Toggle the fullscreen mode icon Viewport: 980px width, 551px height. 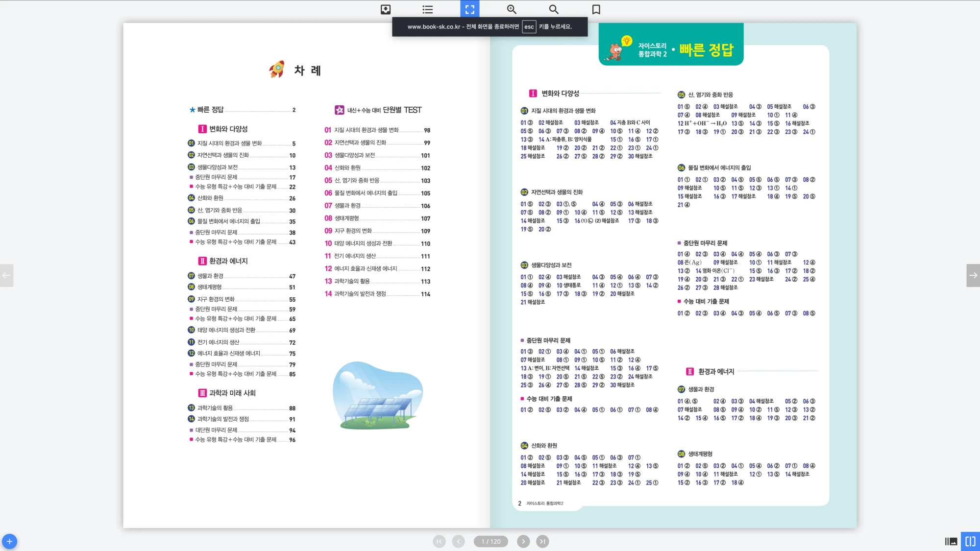[469, 9]
